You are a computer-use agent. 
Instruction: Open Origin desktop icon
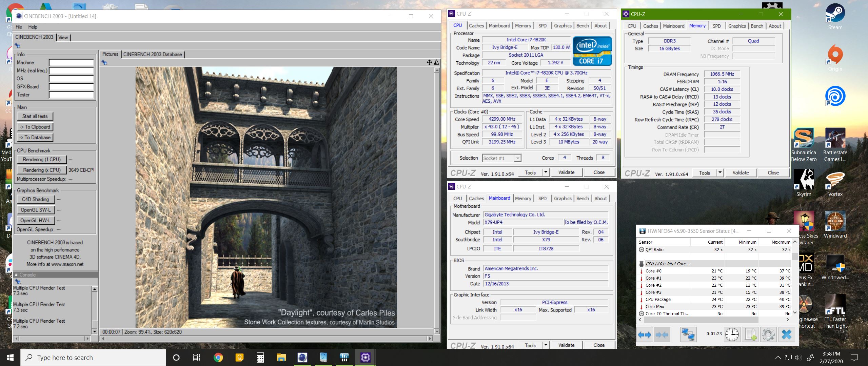[x=835, y=58]
